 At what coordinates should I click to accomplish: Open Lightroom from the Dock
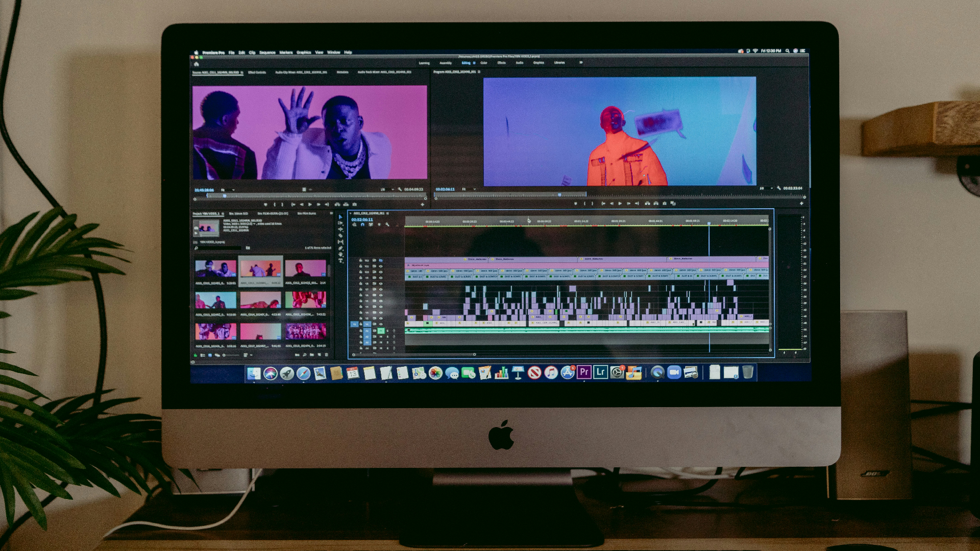click(x=601, y=372)
